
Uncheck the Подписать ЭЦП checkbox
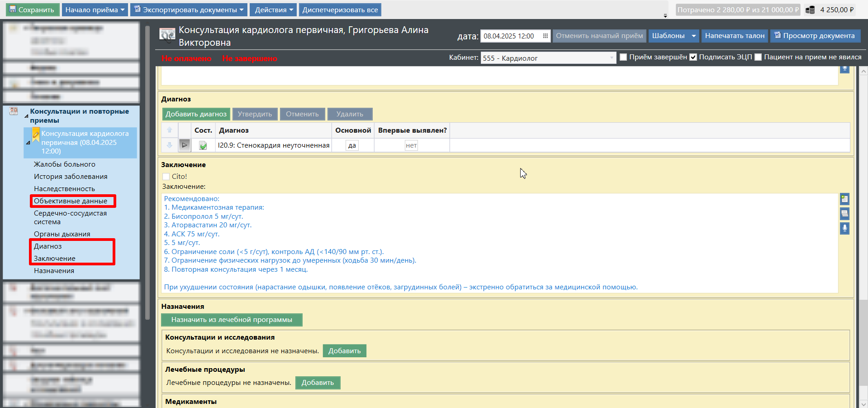pyautogui.click(x=693, y=57)
